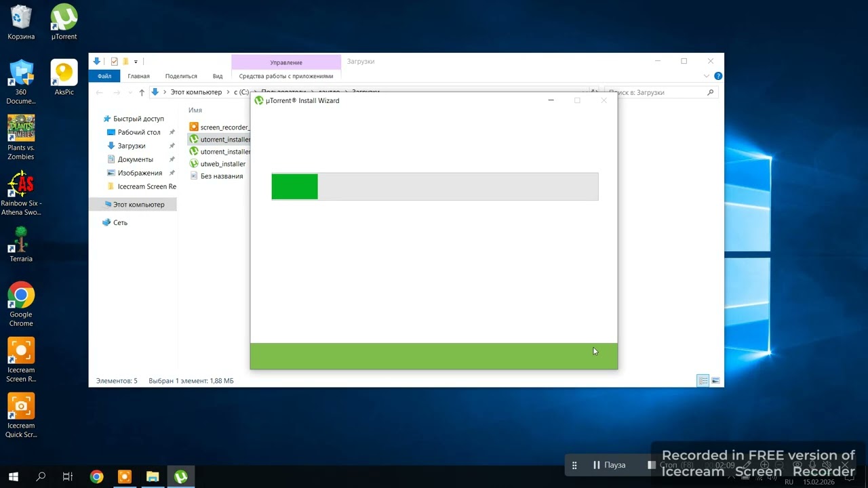Click the Explorer back arrow
The image size is (868, 488).
(x=100, y=92)
